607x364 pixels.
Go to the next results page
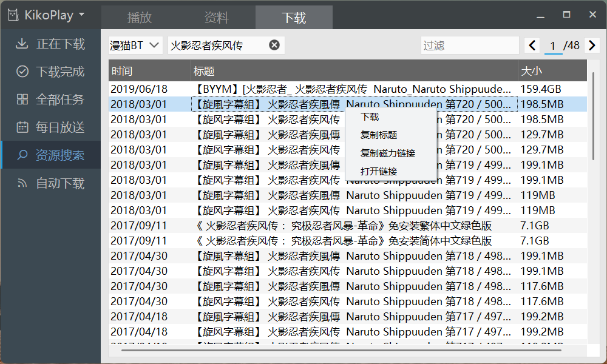point(592,45)
